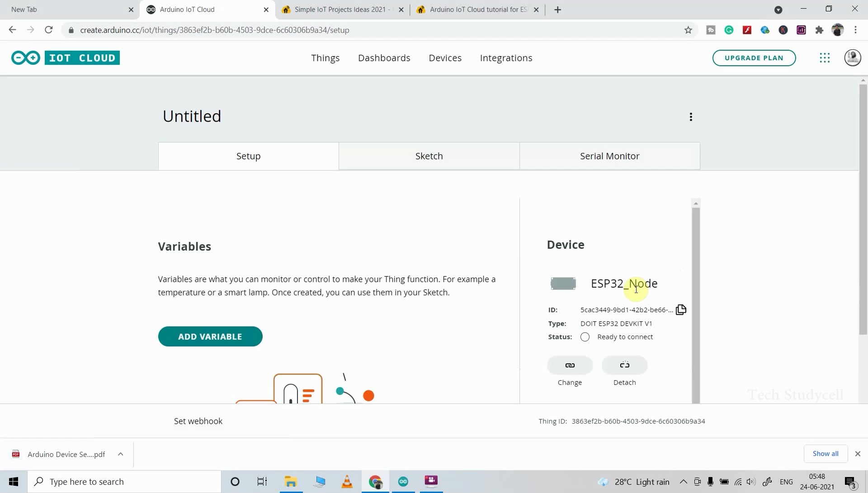
Task: Open Chrome extensions puzzle icon
Action: click(x=819, y=30)
